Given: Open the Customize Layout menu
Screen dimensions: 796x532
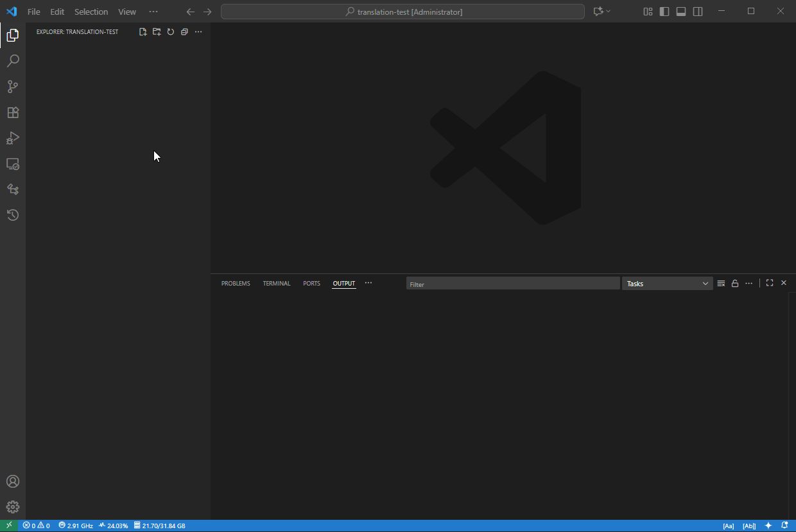Looking at the screenshot, I should coord(648,12).
